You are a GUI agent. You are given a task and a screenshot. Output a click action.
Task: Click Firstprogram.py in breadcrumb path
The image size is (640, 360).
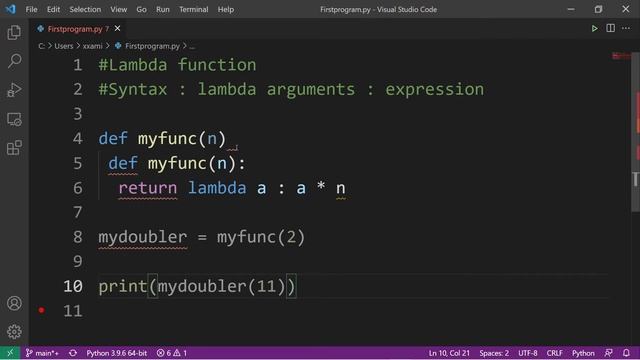(152, 46)
